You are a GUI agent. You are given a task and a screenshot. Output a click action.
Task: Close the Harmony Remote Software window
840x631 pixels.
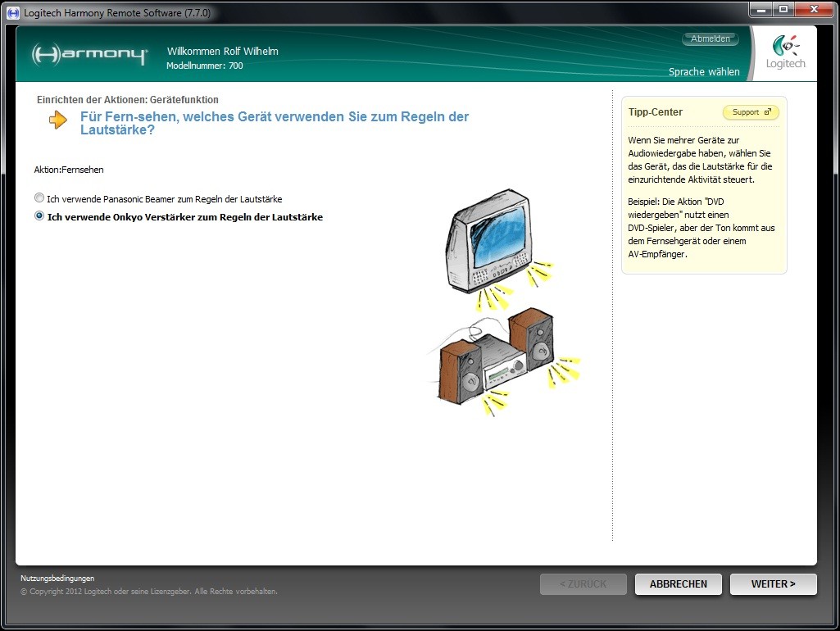[x=815, y=10]
